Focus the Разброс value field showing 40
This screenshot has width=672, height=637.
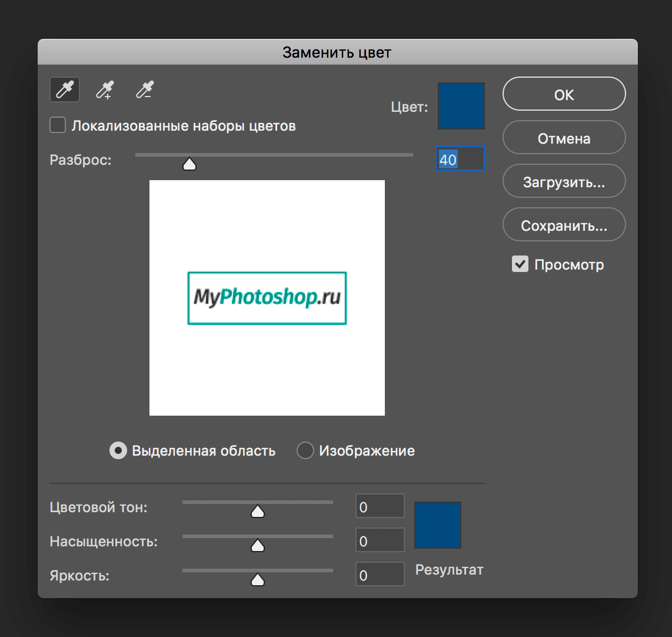click(460, 160)
